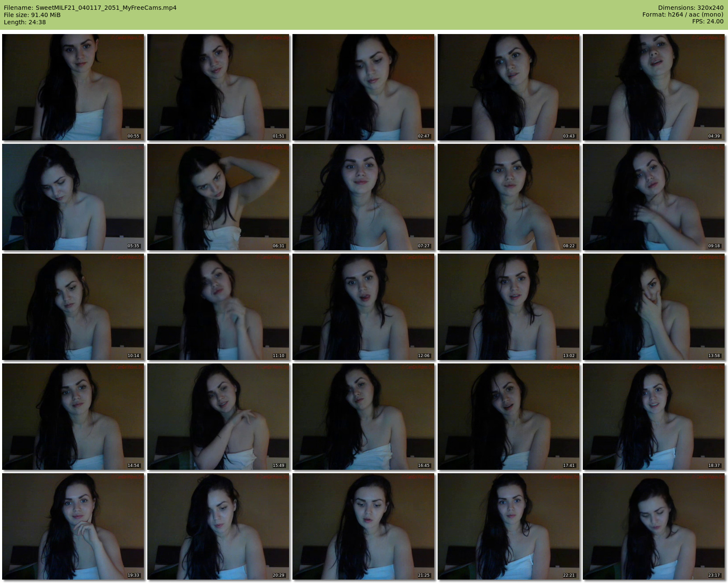The width and height of the screenshot is (728, 583).
Task: Open the thumbnail labeled 06:31
Action: tap(218, 197)
